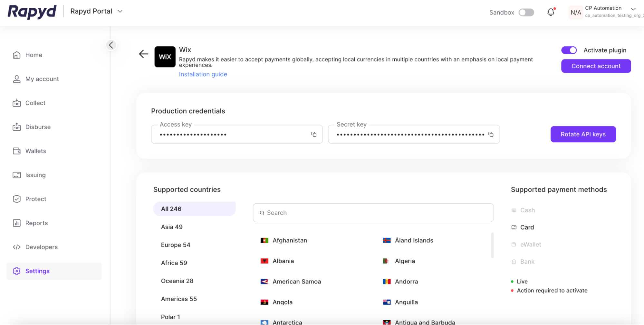Go back using the arrow beside Wix
Viewport: 644px width, 325px height.
tap(143, 54)
